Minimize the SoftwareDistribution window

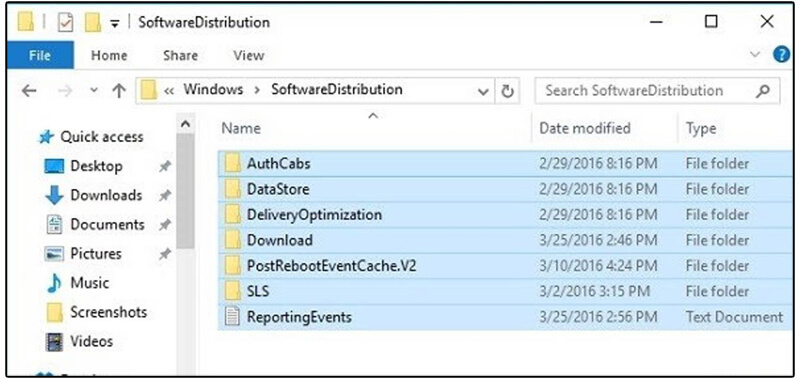click(657, 21)
